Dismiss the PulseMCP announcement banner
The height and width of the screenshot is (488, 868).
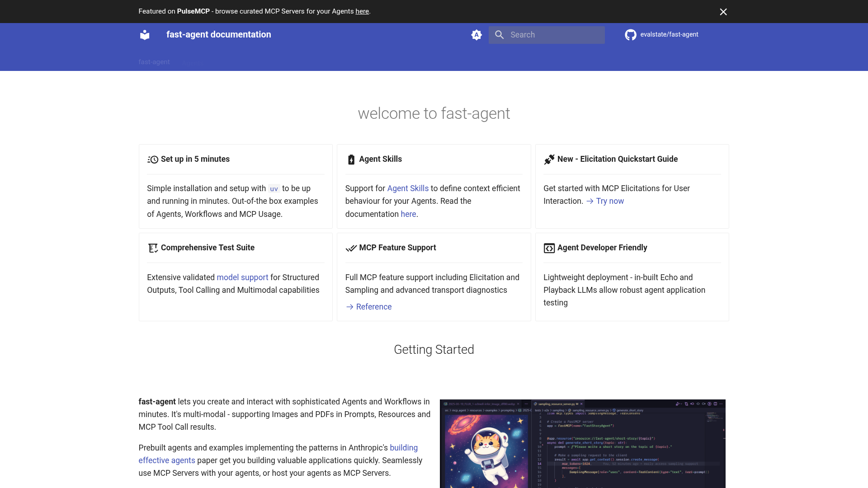(x=723, y=12)
